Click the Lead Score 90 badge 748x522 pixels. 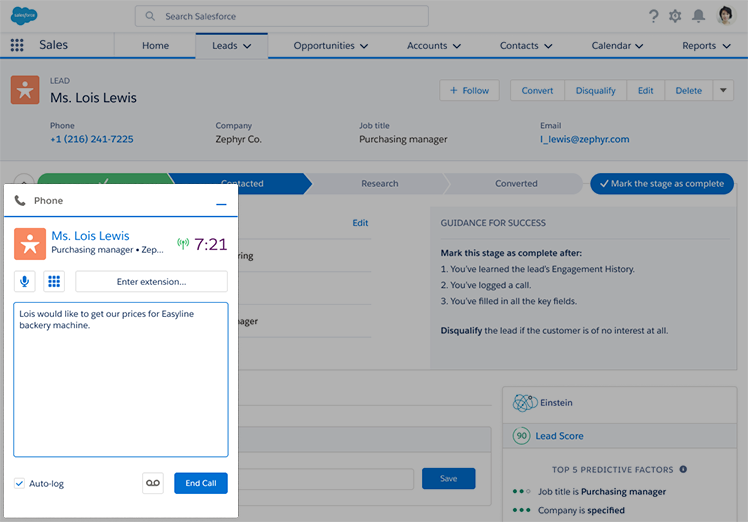521,436
